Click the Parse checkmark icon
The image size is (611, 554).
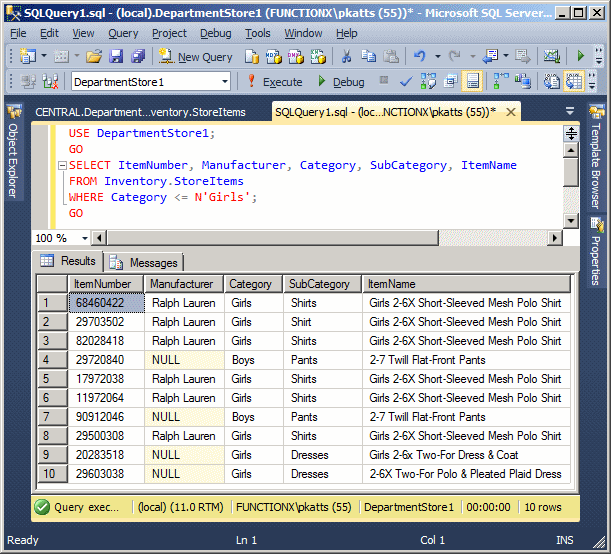click(406, 82)
